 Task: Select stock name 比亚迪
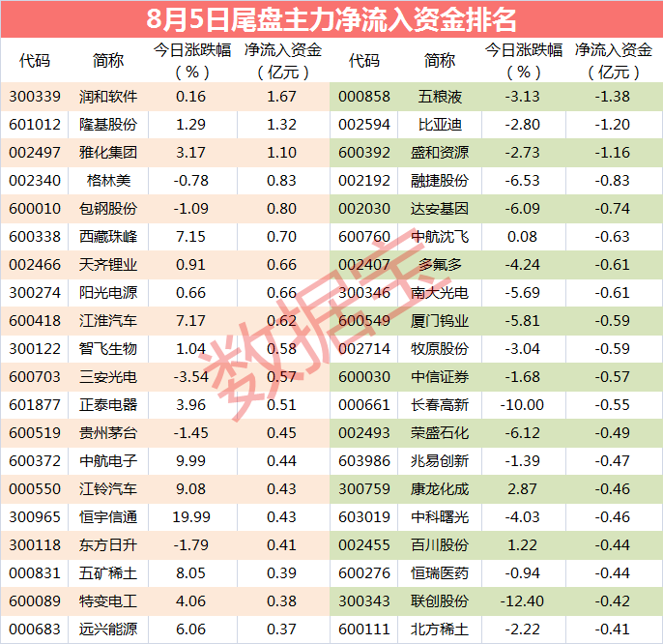(x=440, y=125)
